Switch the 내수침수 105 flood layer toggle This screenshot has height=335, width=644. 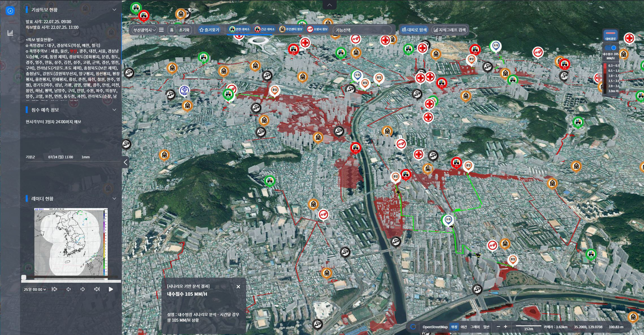pos(611,48)
